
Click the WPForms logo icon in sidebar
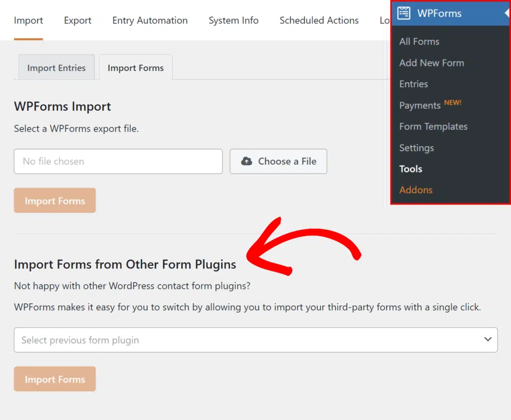pos(403,13)
